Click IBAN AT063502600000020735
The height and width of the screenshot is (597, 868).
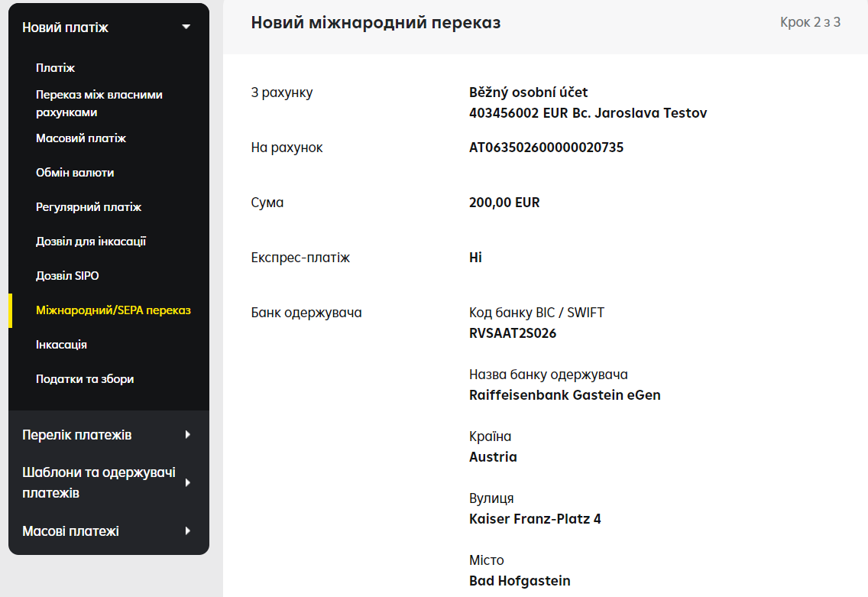tap(546, 148)
